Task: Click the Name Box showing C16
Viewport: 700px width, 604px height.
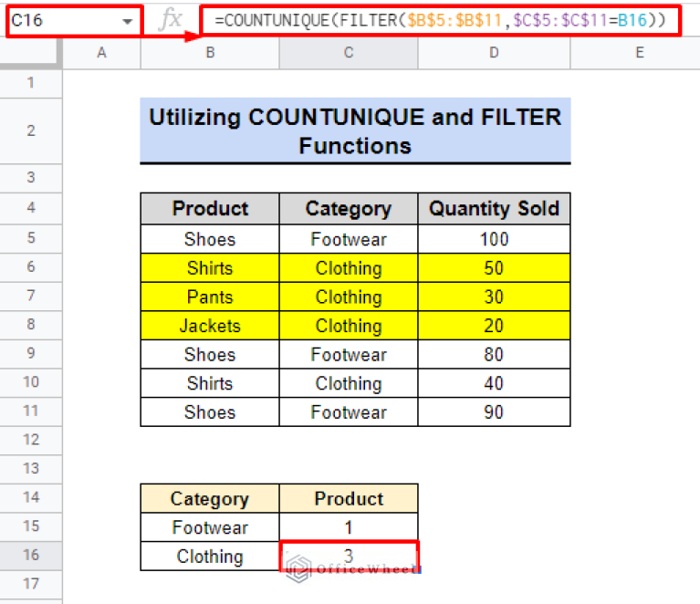Action: pos(64,20)
